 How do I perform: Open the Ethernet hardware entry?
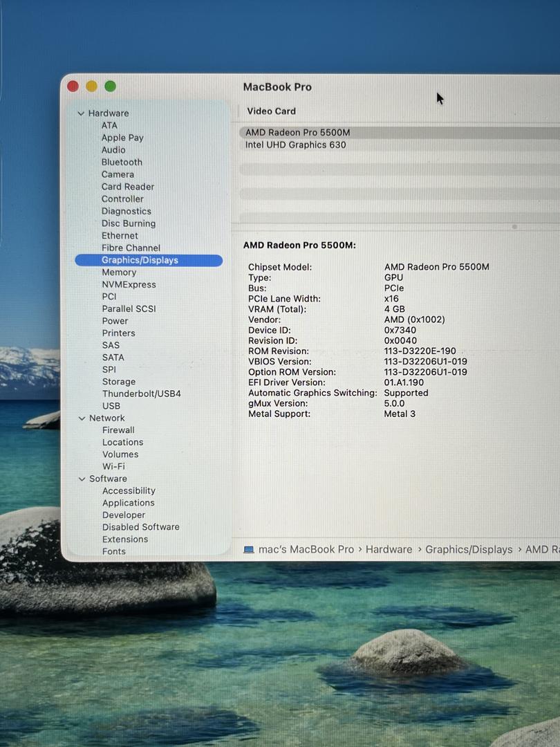tap(120, 236)
